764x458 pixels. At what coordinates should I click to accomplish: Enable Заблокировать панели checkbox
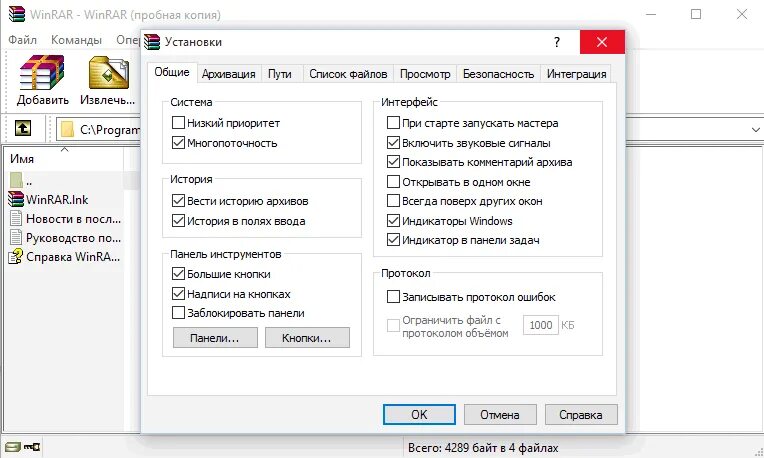pos(178,313)
